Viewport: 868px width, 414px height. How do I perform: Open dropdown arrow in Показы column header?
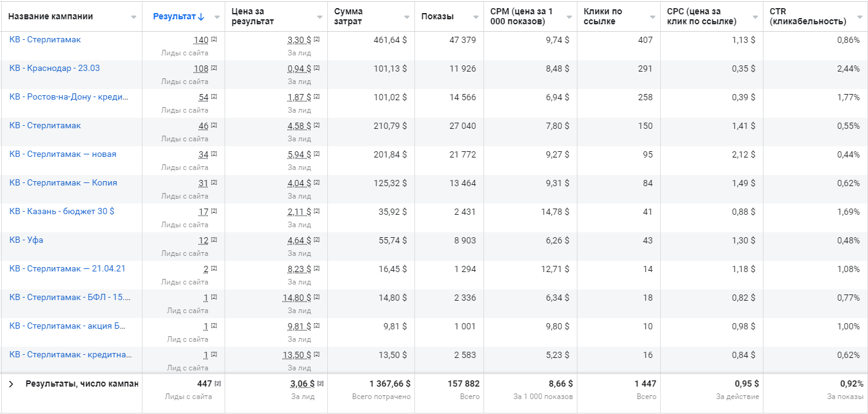click(475, 17)
